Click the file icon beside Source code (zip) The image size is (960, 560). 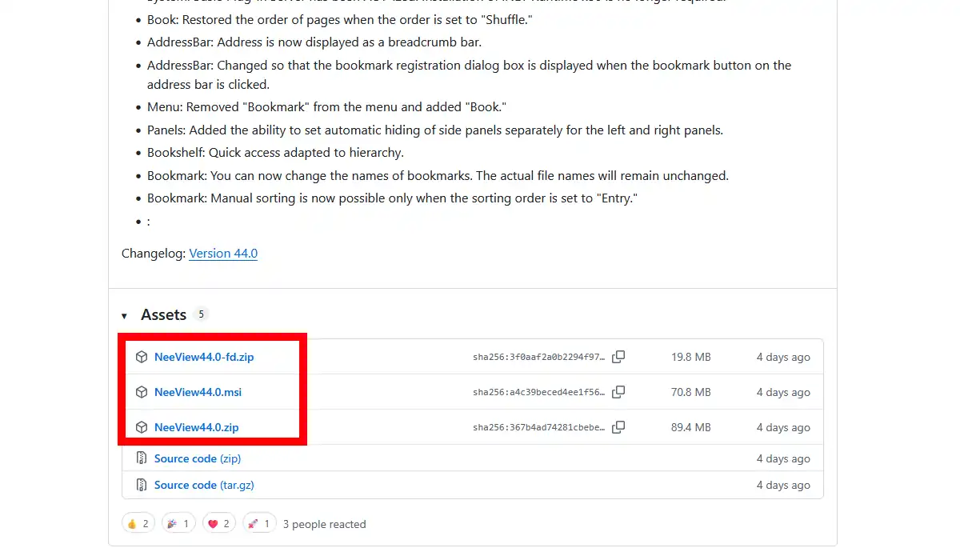pos(142,458)
